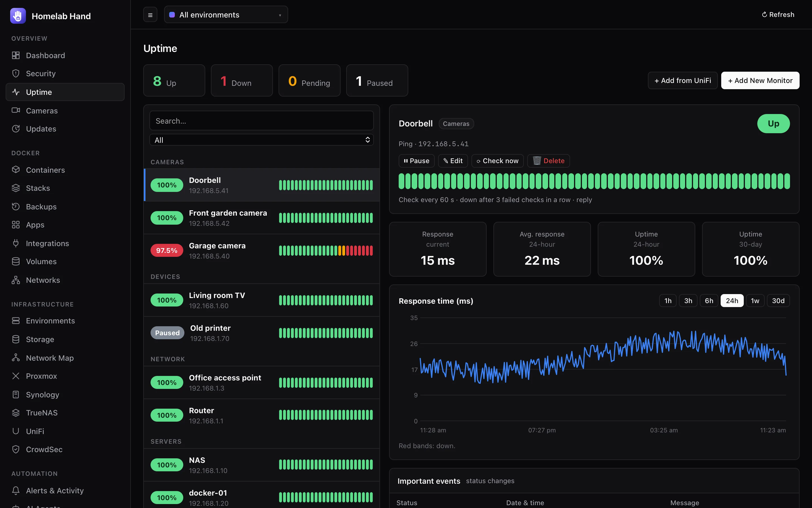Viewport: 812px width, 508px height.
Task: Click Edit button for Doorbell
Action: coord(453,161)
